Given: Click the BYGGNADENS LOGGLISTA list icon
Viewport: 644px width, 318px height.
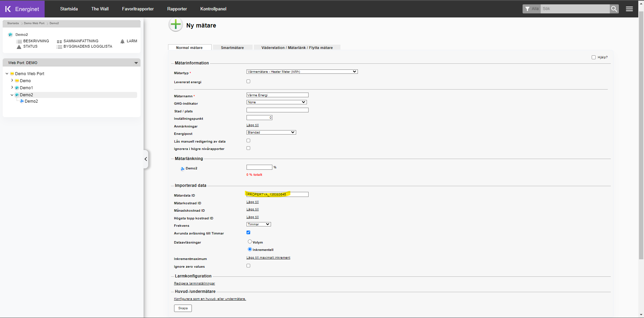Looking at the screenshot, I should tap(59, 47).
